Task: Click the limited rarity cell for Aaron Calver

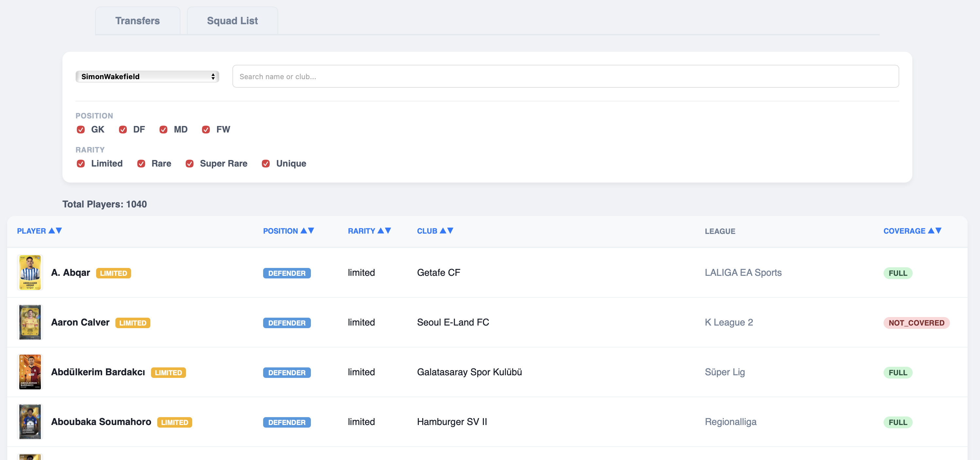Action: pyautogui.click(x=362, y=322)
